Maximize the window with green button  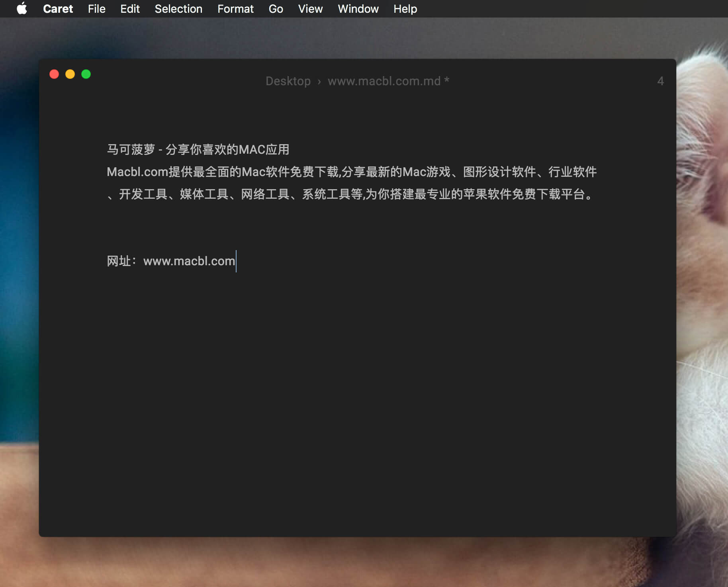pos(86,74)
